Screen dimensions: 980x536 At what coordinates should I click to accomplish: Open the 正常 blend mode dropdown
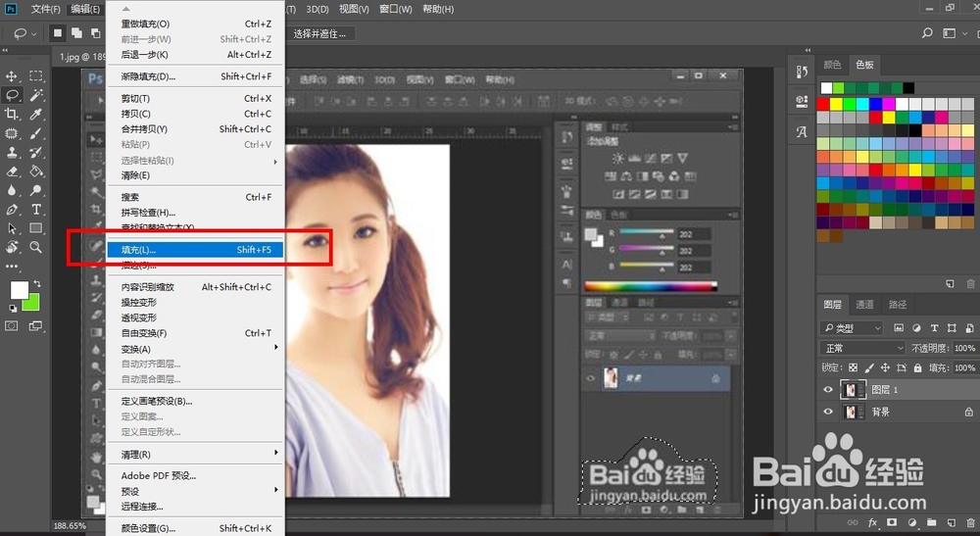click(861, 348)
